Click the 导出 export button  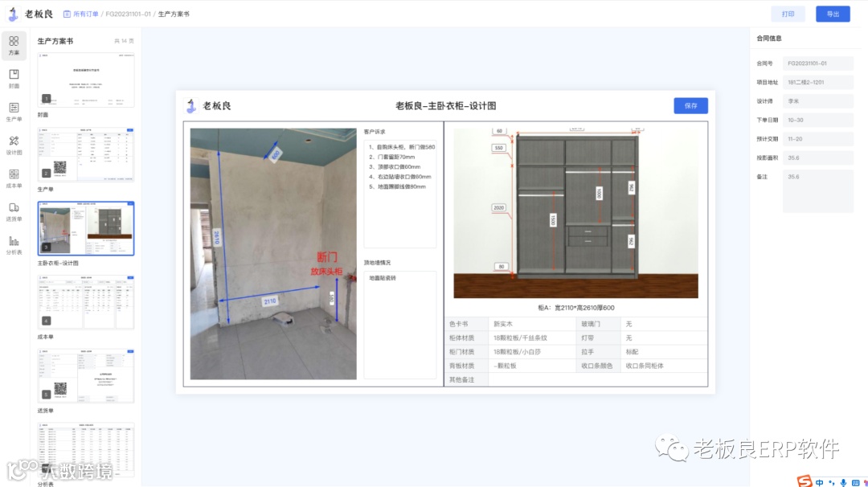click(833, 14)
